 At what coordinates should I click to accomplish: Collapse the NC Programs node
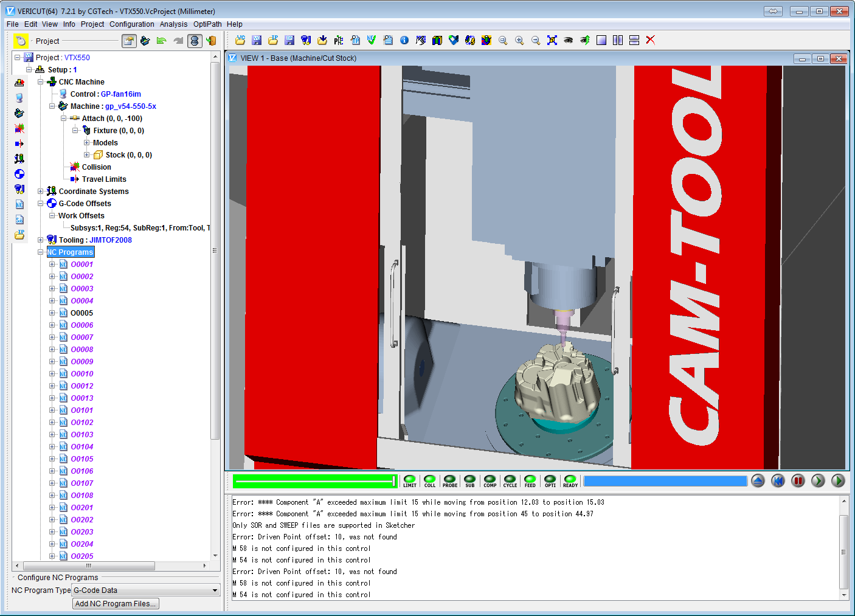click(41, 252)
